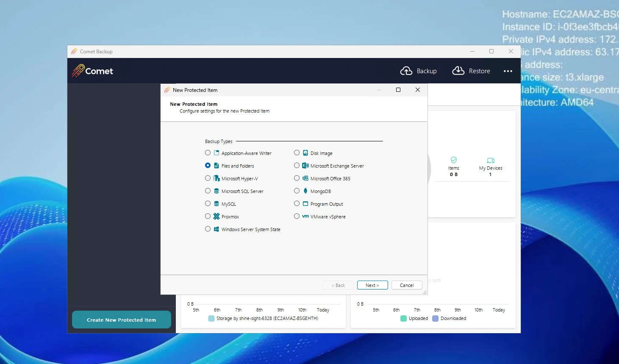Click the Backup cloud upload icon
The width and height of the screenshot is (619, 364).
point(406,71)
